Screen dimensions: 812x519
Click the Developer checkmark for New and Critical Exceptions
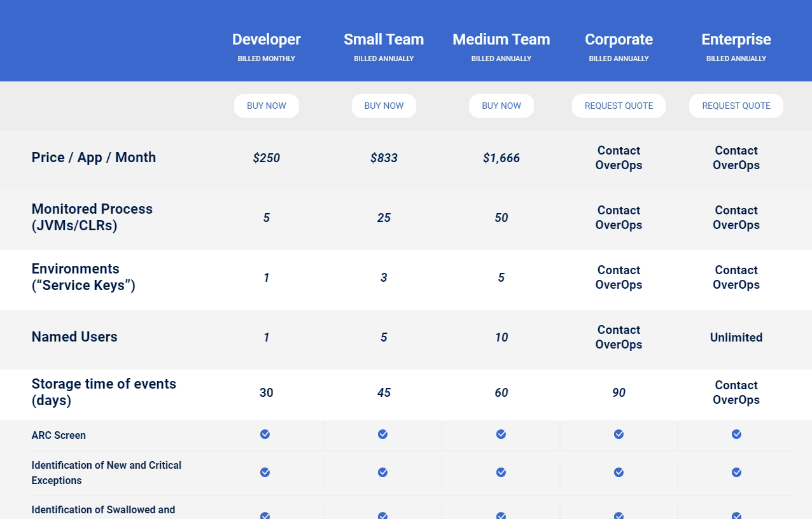(x=265, y=472)
